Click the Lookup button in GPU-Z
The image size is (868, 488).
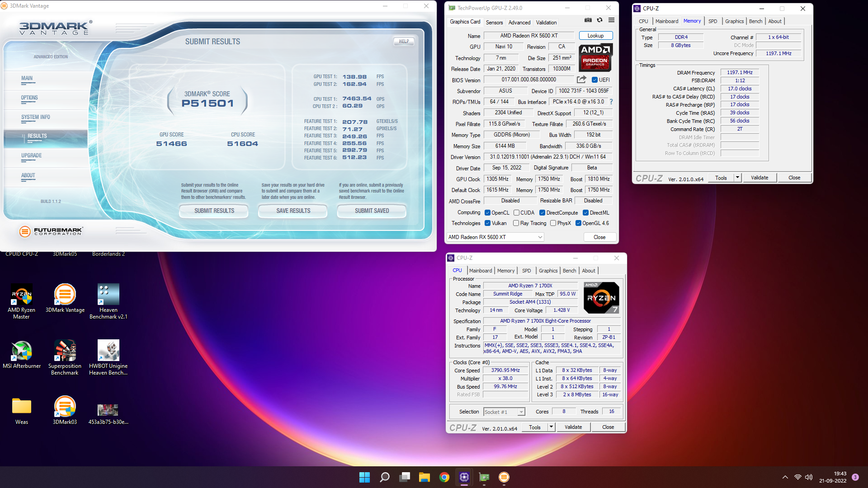coord(595,36)
